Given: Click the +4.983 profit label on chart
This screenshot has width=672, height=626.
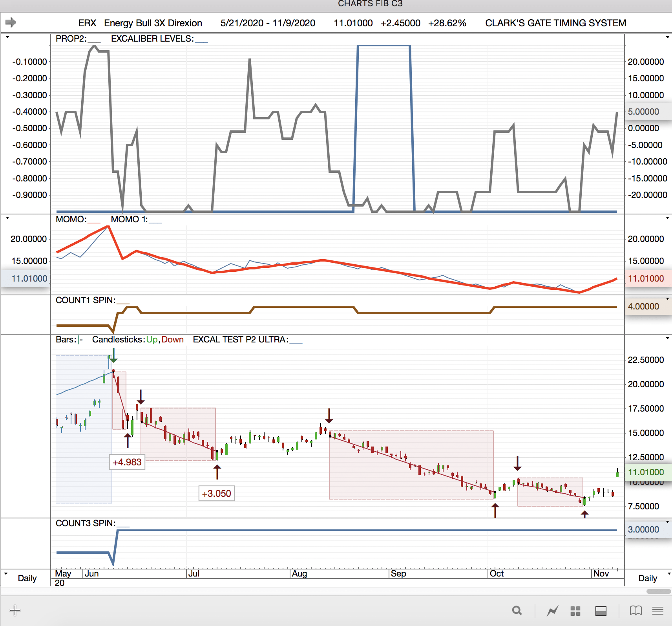Looking at the screenshot, I should click(127, 462).
